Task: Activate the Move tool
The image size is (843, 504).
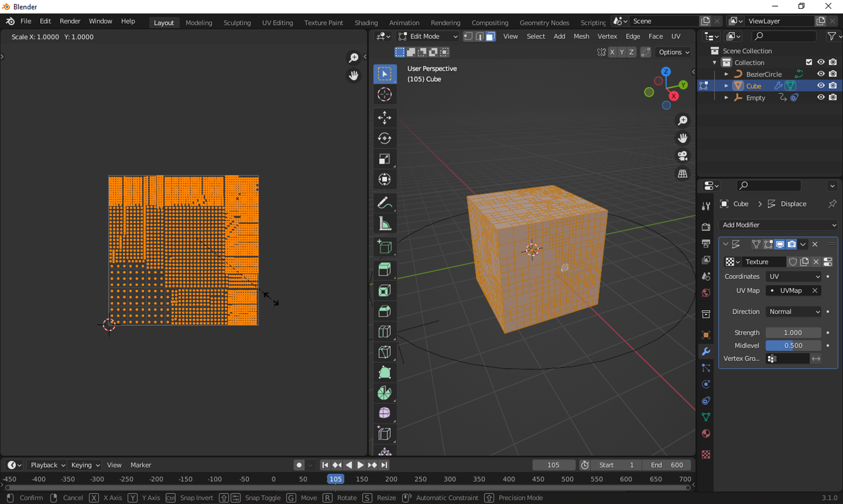Action: click(x=385, y=118)
